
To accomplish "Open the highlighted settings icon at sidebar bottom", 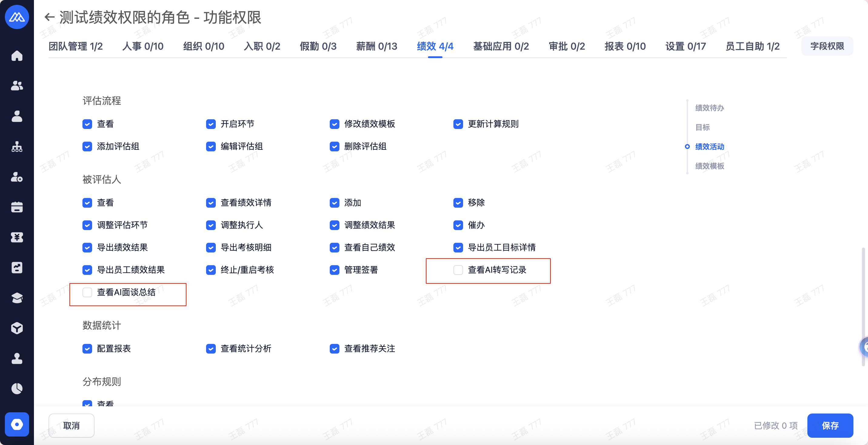I will [x=17, y=424].
